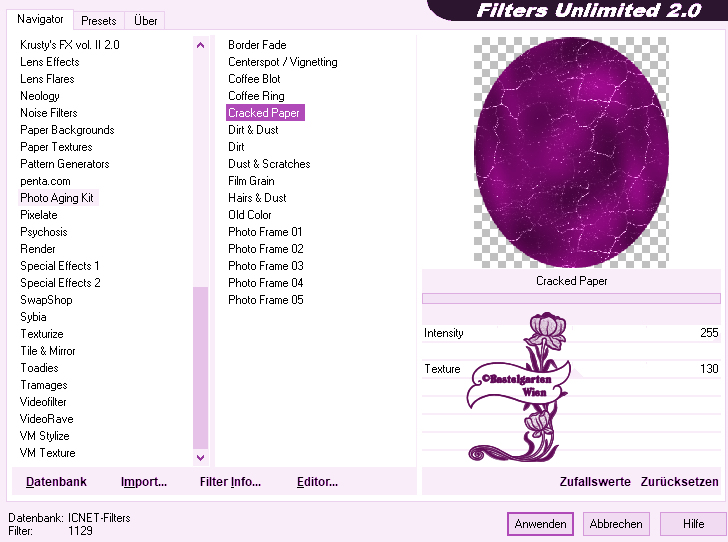Click the category list scroll down arrow

(201, 457)
